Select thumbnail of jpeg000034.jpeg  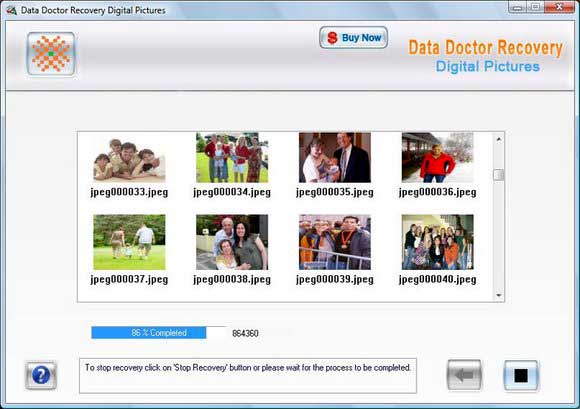(x=232, y=158)
